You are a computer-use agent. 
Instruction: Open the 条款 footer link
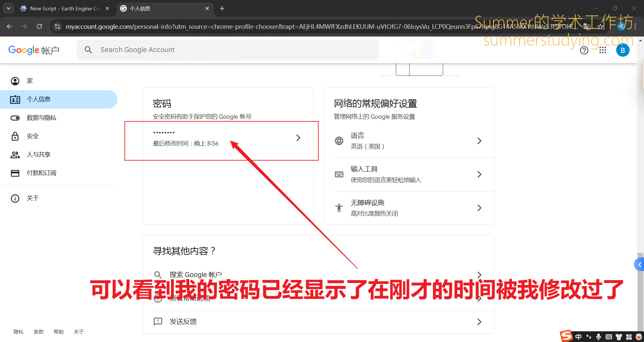(x=39, y=332)
